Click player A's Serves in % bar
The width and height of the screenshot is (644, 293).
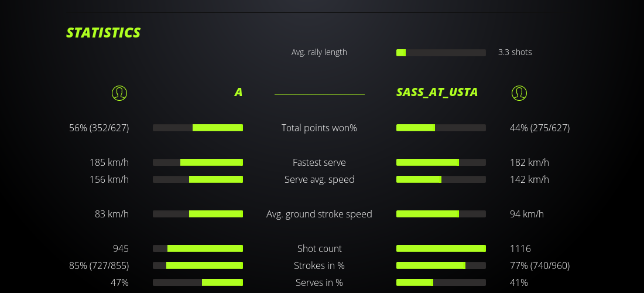(x=198, y=282)
